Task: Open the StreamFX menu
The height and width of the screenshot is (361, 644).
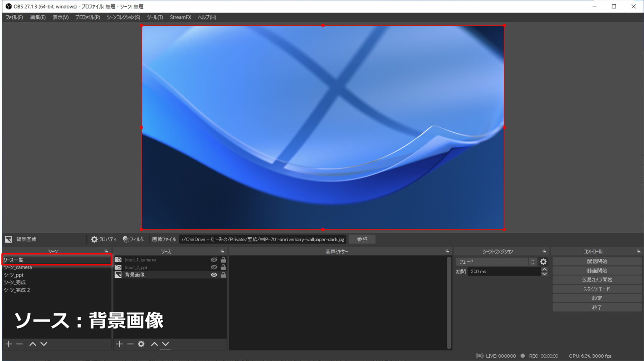Action: (180, 17)
